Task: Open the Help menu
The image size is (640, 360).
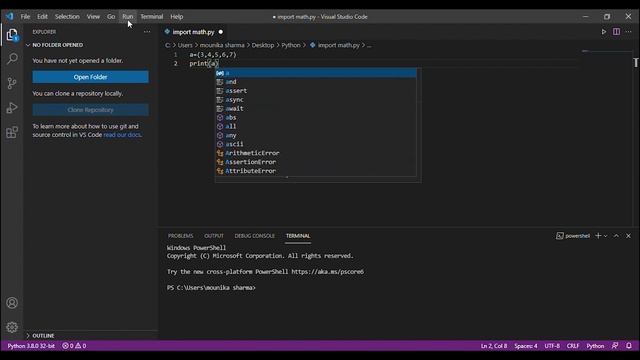Action: point(177,17)
